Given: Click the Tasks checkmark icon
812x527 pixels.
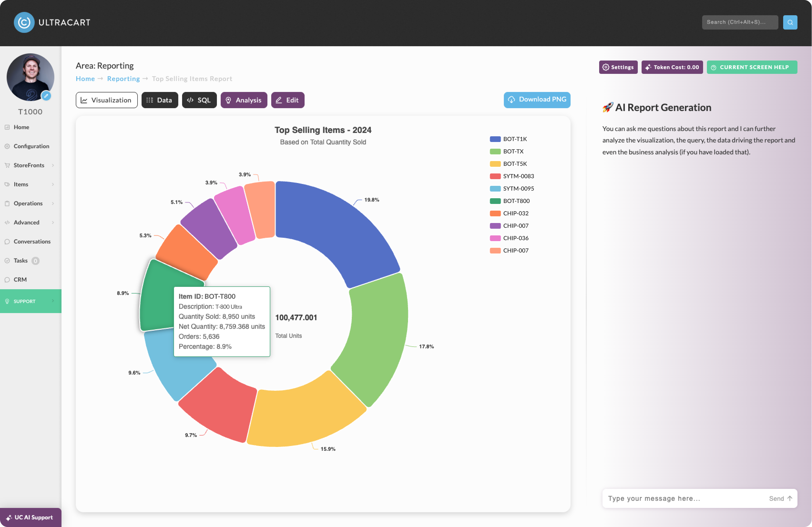Looking at the screenshot, I should coord(7,261).
